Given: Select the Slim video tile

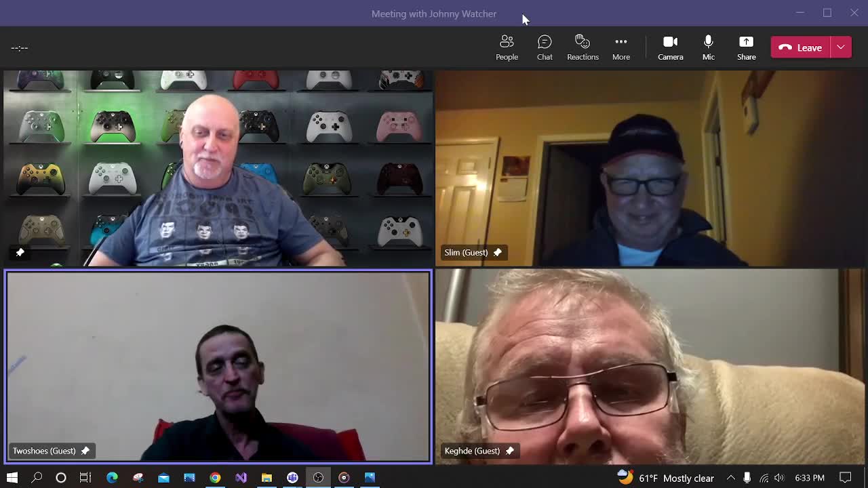Looking at the screenshot, I should click(650, 168).
